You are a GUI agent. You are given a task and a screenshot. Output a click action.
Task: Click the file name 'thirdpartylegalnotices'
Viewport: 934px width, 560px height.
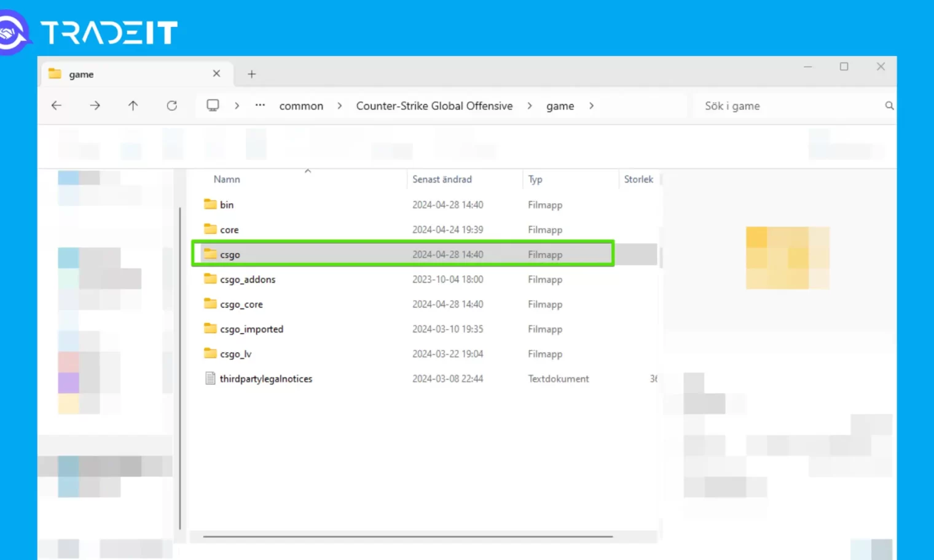coord(266,379)
